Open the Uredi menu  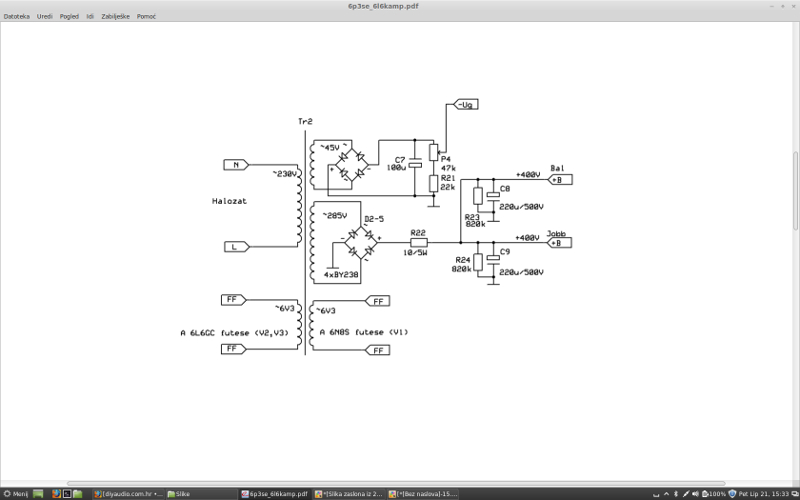click(45, 17)
